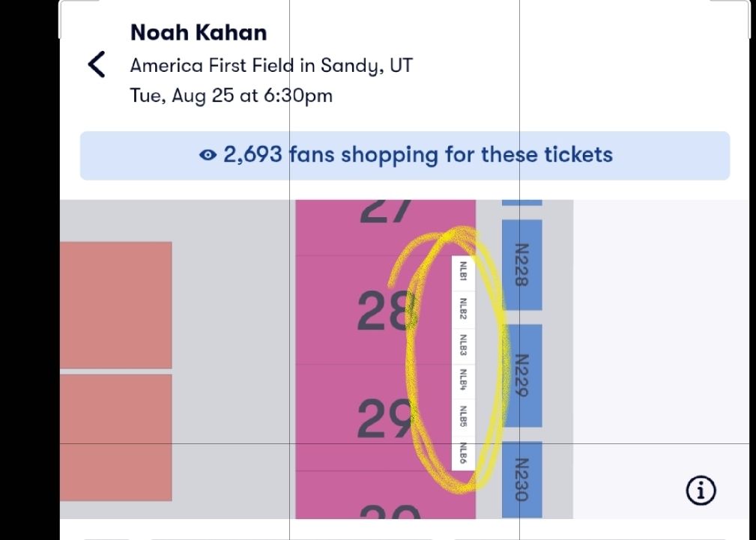
Task: Select loge box NLB5
Action: 463,417
